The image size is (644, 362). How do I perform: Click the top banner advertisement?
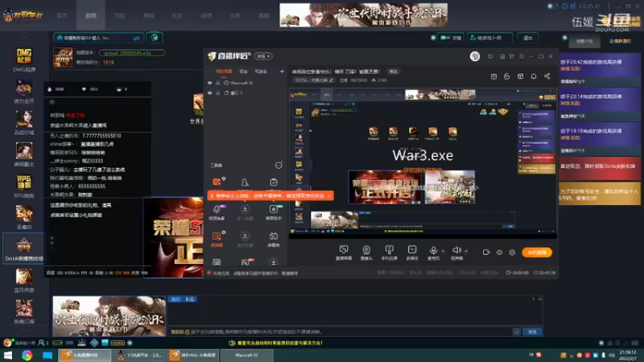tap(364, 15)
